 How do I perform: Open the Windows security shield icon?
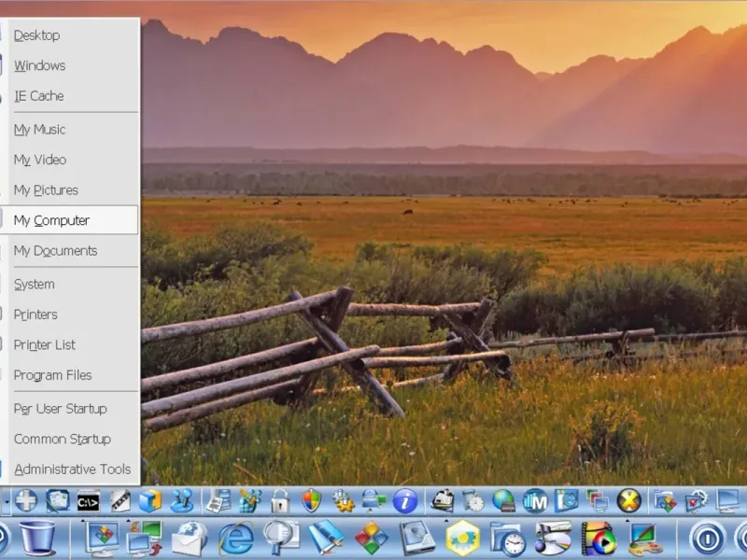coord(312,501)
